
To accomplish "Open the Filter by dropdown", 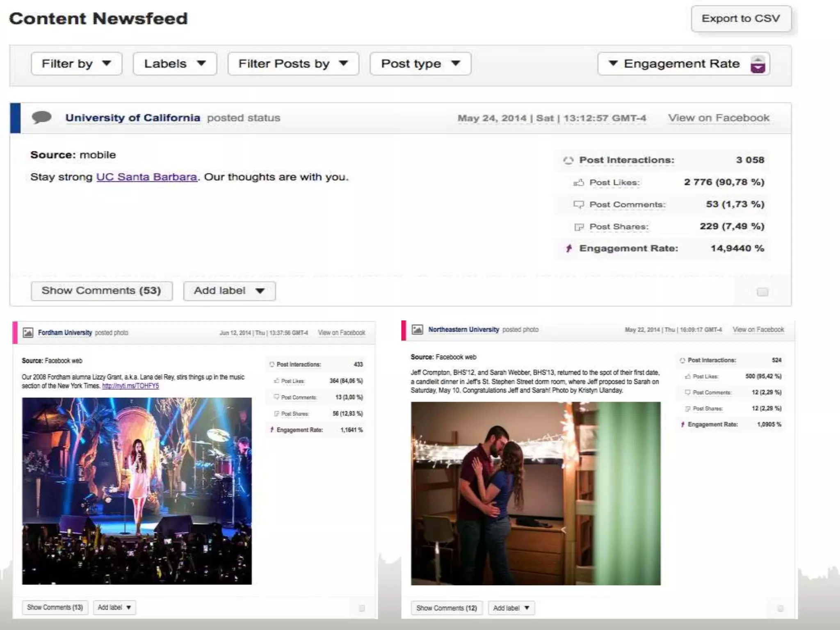I will pyautogui.click(x=76, y=64).
